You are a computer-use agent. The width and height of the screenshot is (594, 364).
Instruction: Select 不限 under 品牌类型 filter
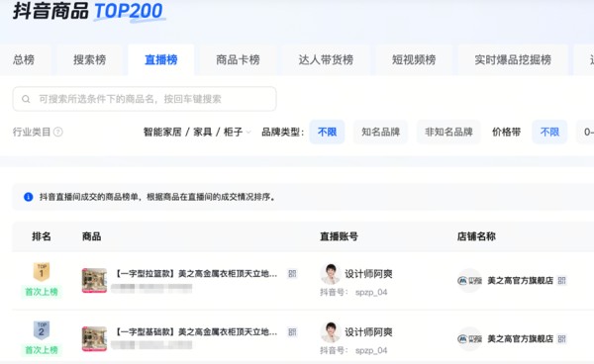click(327, 132)
